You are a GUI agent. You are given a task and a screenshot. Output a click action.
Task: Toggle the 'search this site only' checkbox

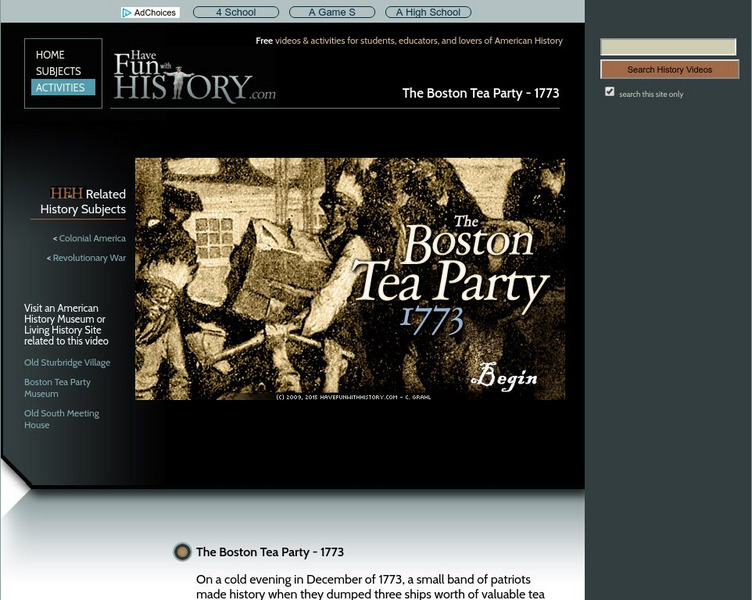pos(610,92)
